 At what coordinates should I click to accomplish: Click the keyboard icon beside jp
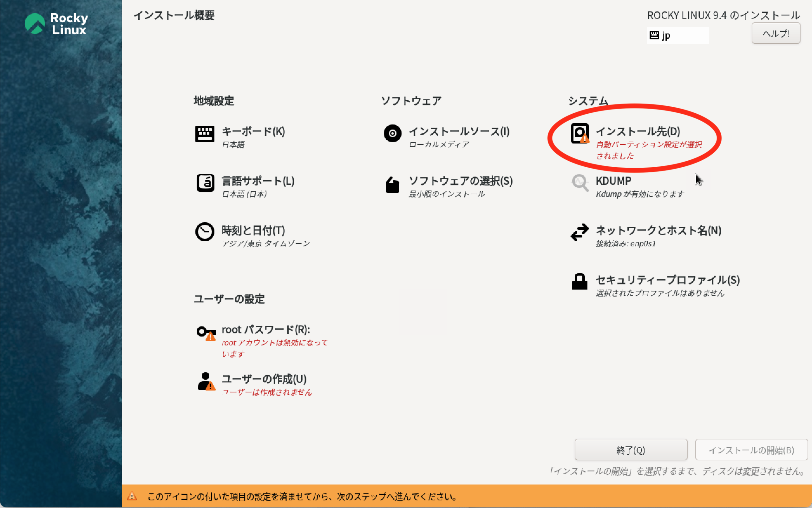point(654,35)
